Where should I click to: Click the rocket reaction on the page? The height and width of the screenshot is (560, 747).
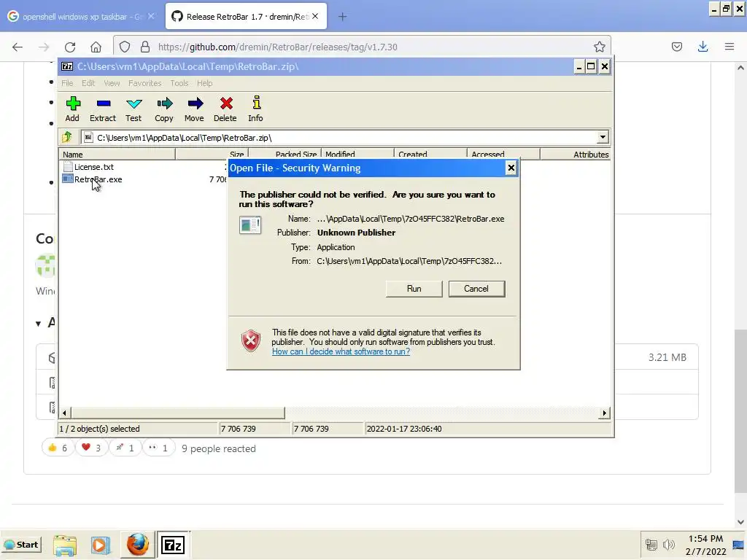(x=125, y=448)
